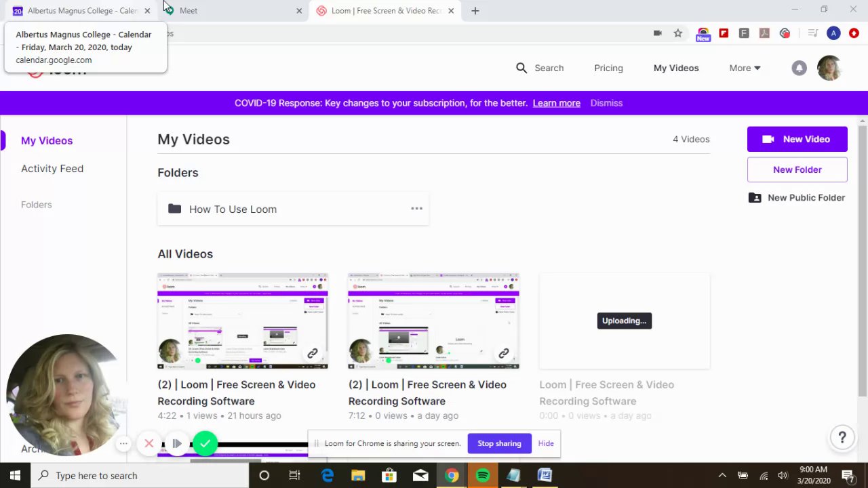Screen dimensions: 868x488
Task: Create a New Folder
Action: 797,169
